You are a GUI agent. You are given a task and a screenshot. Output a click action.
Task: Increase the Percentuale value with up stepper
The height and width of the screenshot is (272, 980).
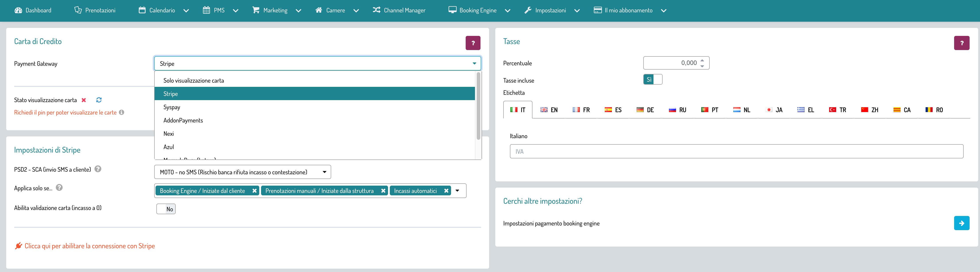(x=702, y=60)
